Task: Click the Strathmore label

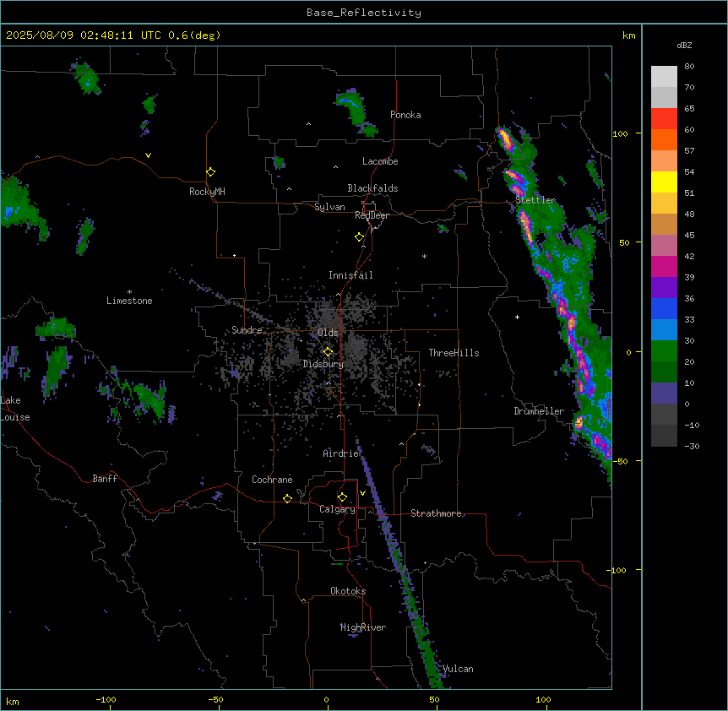Action: (436, 513)
